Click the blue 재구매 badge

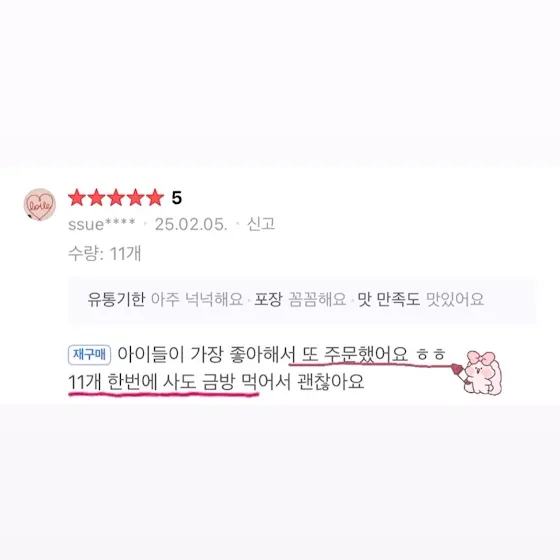click(x=89, y=355)
